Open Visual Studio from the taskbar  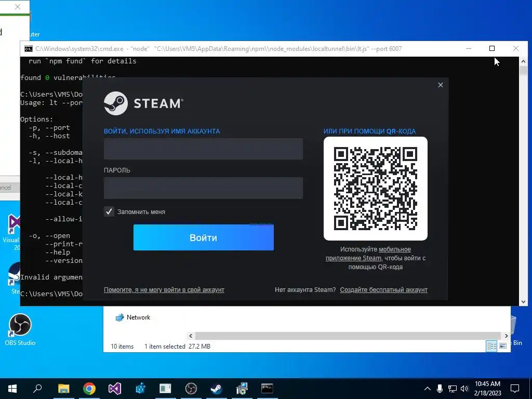(x=115, y=389)
